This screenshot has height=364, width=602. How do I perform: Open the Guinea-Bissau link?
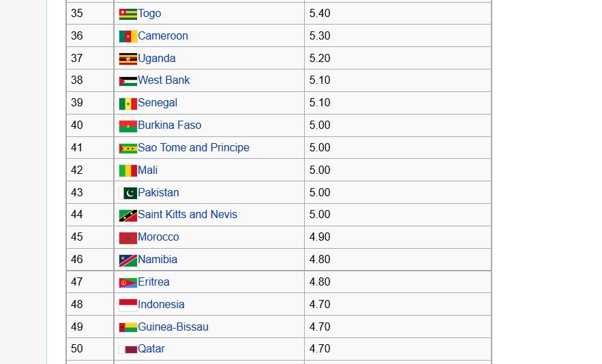click(x=173, y=327)
